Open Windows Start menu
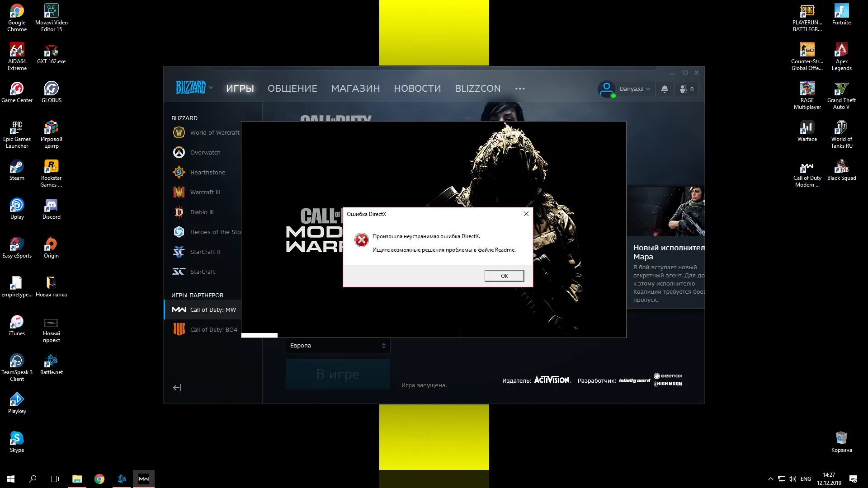The width and height of the screenshot is (868, 488). tap(11, 479)
